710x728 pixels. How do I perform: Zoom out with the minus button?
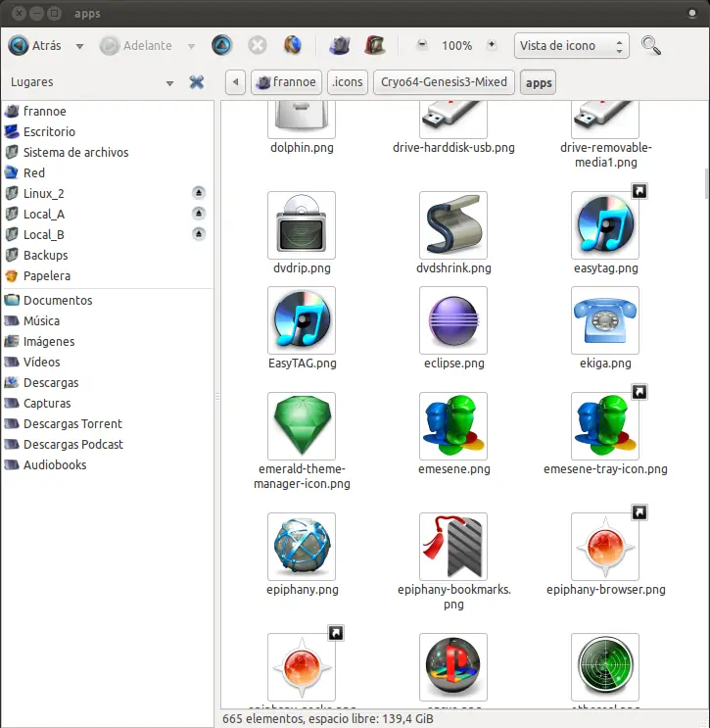pos(422,45)
